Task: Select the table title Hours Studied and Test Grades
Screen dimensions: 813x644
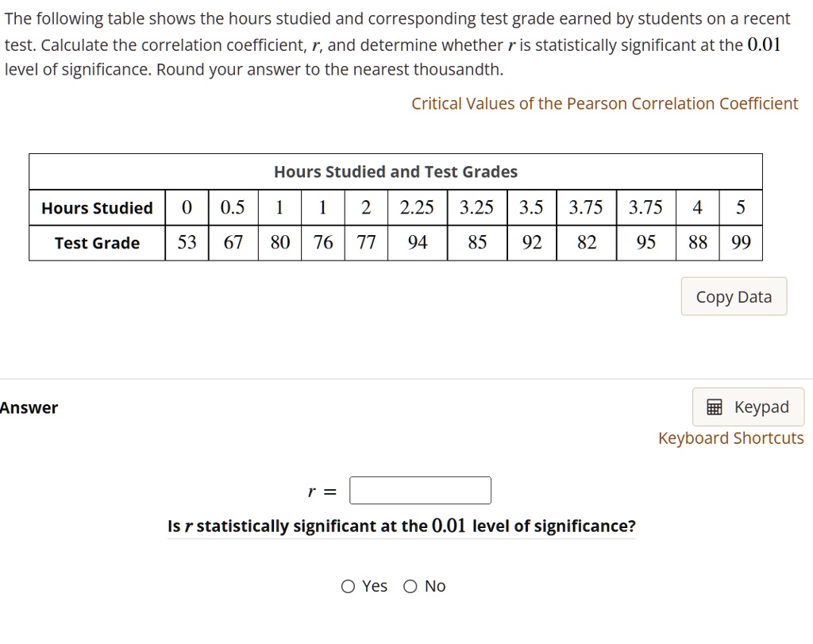Action: tap(395, 172)
